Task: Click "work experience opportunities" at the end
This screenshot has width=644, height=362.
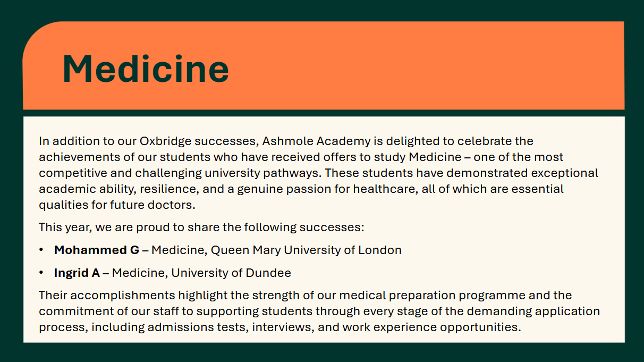Action: [x=430, y=327]
